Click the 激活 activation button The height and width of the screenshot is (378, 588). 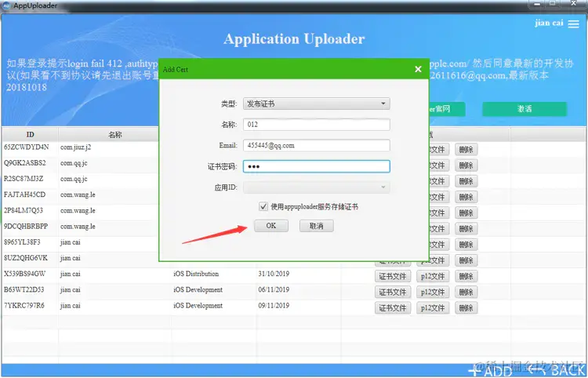click(x=524, y=109)
